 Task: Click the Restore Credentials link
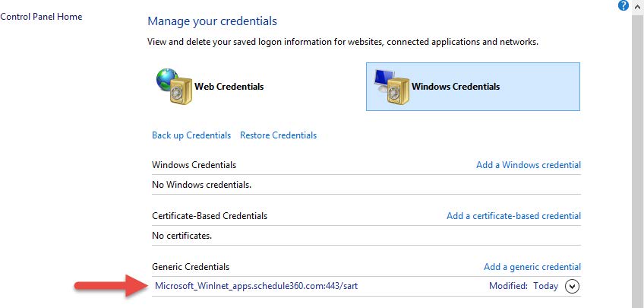pyautogui.click(x=278, y=135)
